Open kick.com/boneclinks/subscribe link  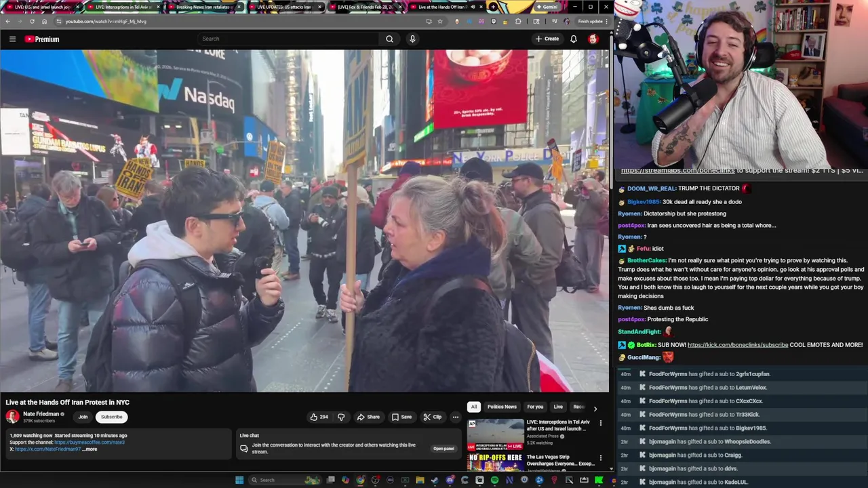(x=738, y=345)
